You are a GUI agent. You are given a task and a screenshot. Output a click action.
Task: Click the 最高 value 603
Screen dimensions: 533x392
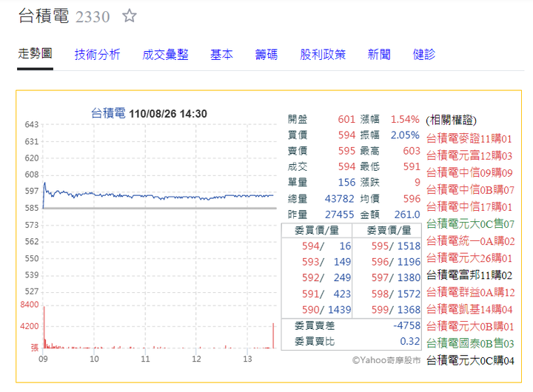(x=412, y=151)
